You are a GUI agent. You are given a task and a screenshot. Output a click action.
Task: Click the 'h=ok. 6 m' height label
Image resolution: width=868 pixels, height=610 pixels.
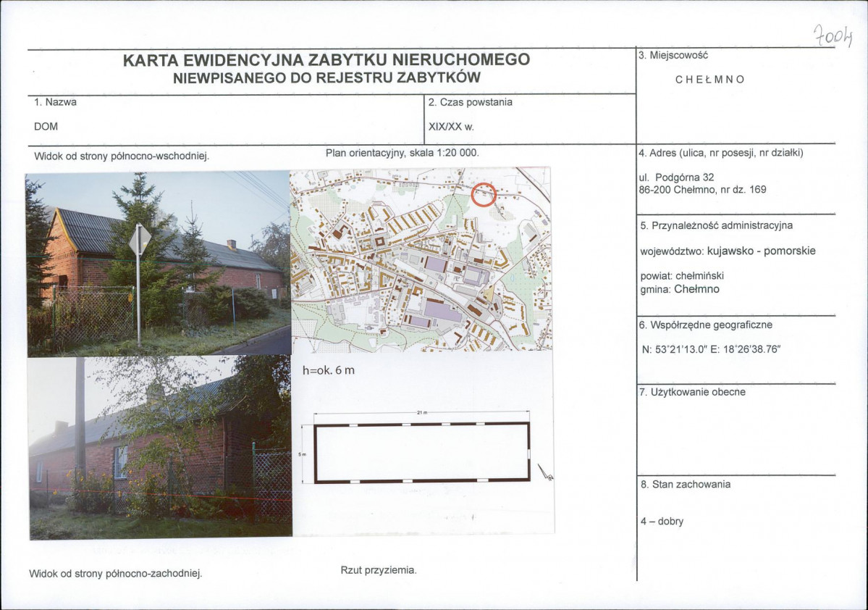click(x=328, y=370)
